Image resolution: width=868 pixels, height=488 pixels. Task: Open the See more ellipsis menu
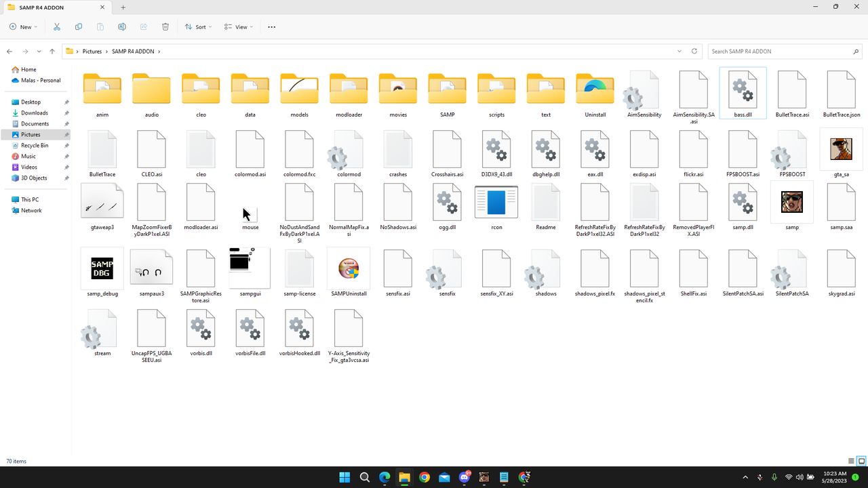coord(272,27)
